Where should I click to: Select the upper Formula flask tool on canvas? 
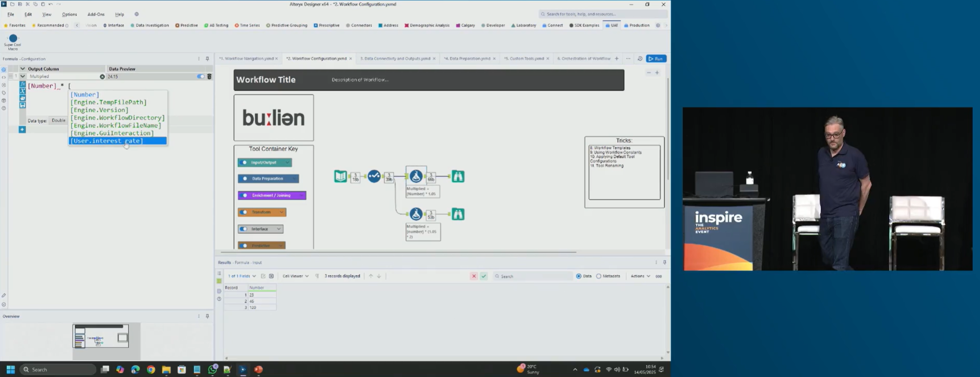[x=416, y=176]
